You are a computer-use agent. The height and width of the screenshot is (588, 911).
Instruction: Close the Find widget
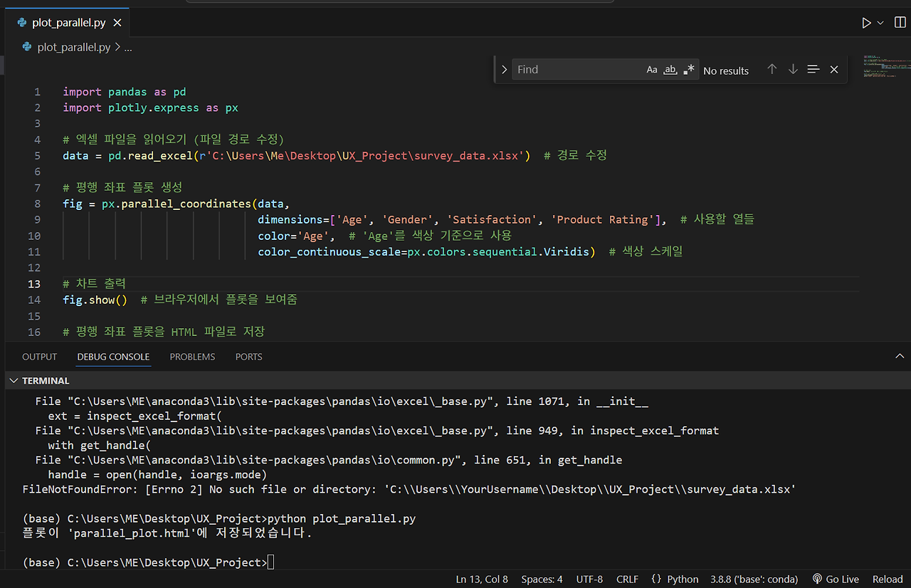(834, 70)
